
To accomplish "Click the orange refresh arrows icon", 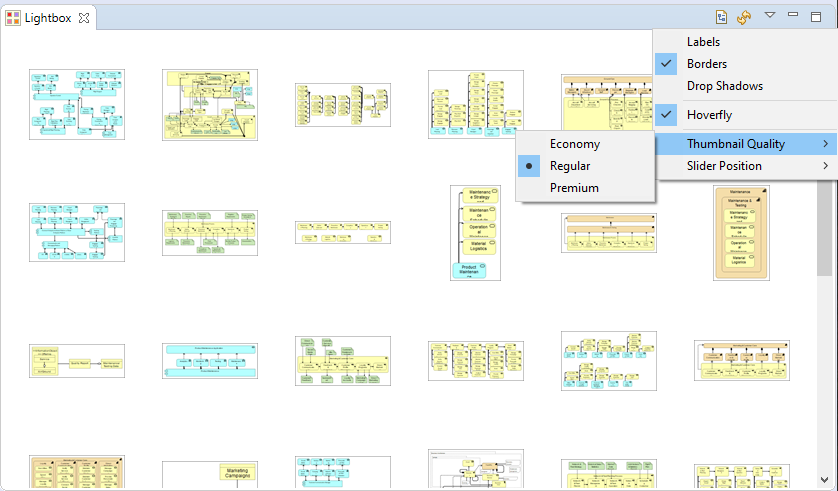I will point(744,17).
